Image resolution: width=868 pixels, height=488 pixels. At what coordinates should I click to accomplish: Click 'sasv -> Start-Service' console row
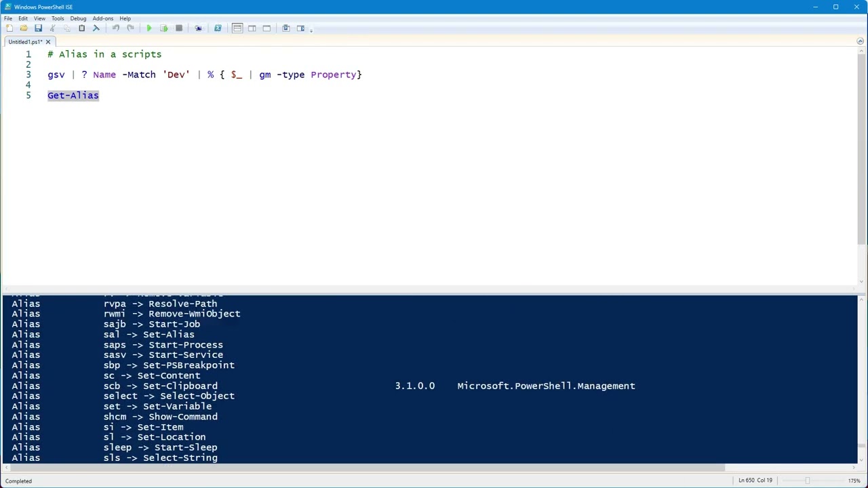tap(163, 354)
